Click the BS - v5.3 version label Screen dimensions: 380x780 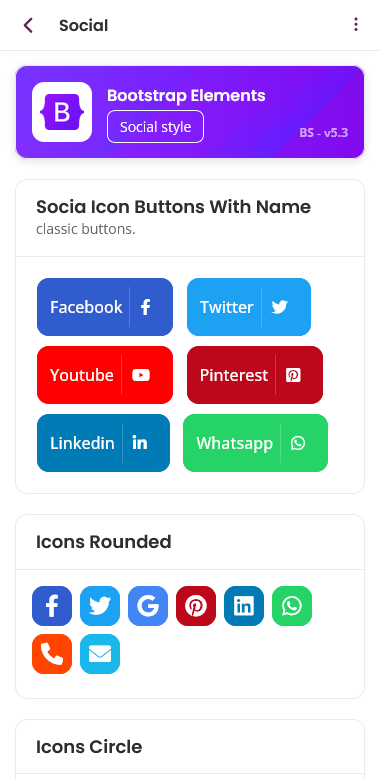[x=324, y=133]
